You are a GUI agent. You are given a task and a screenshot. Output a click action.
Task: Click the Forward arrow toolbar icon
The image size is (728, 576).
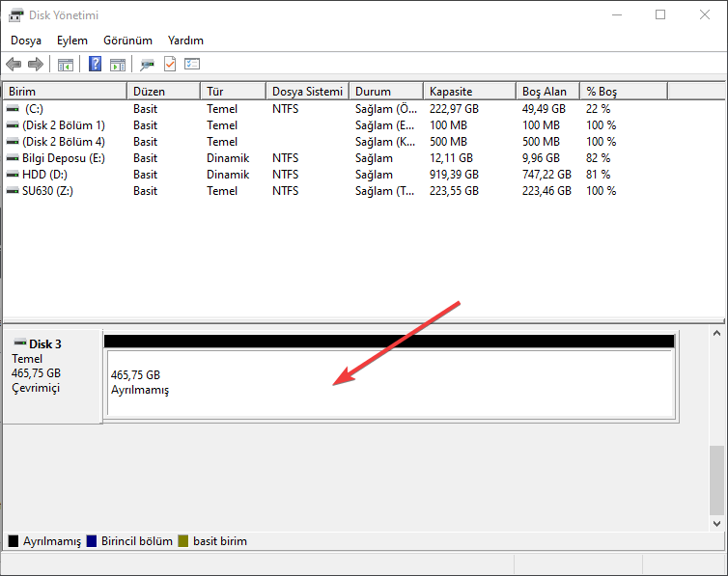pos(36,64)
